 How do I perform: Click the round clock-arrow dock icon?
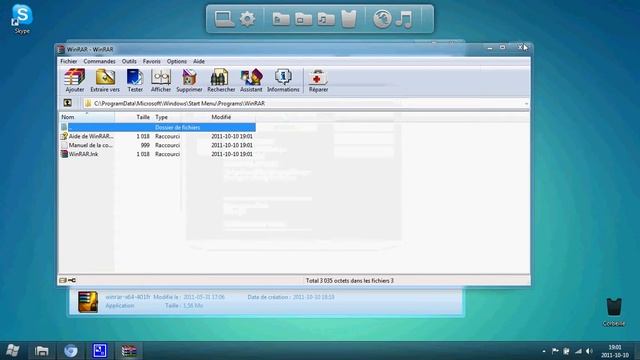382,19
